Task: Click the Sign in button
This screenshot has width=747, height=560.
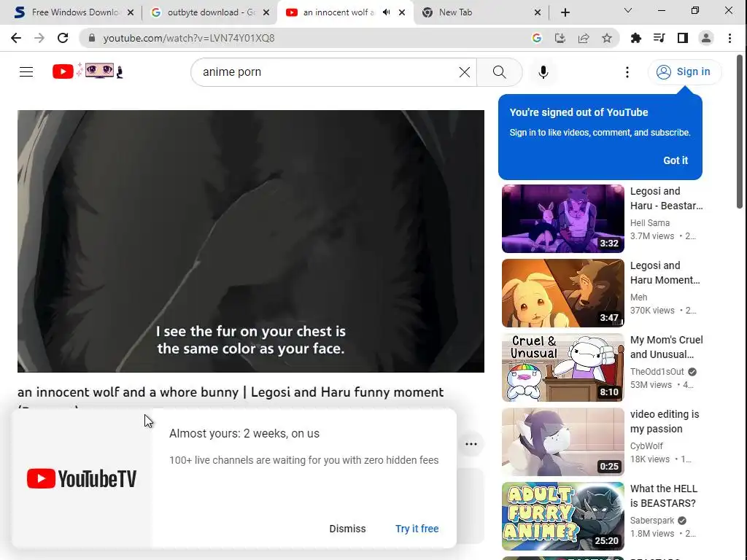Action: pos(684,72)
